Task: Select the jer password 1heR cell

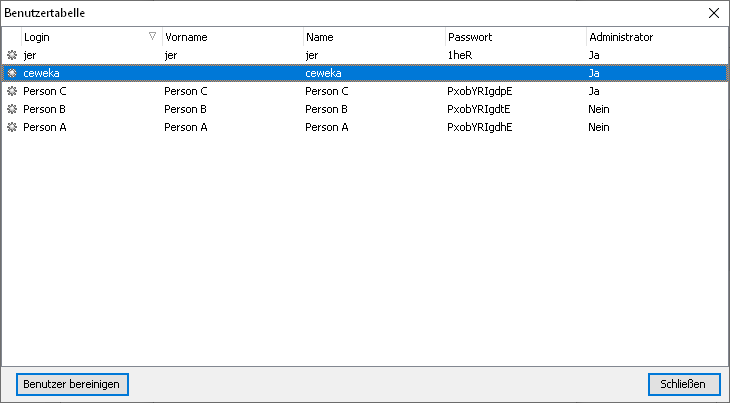Action: coord(460,55)
